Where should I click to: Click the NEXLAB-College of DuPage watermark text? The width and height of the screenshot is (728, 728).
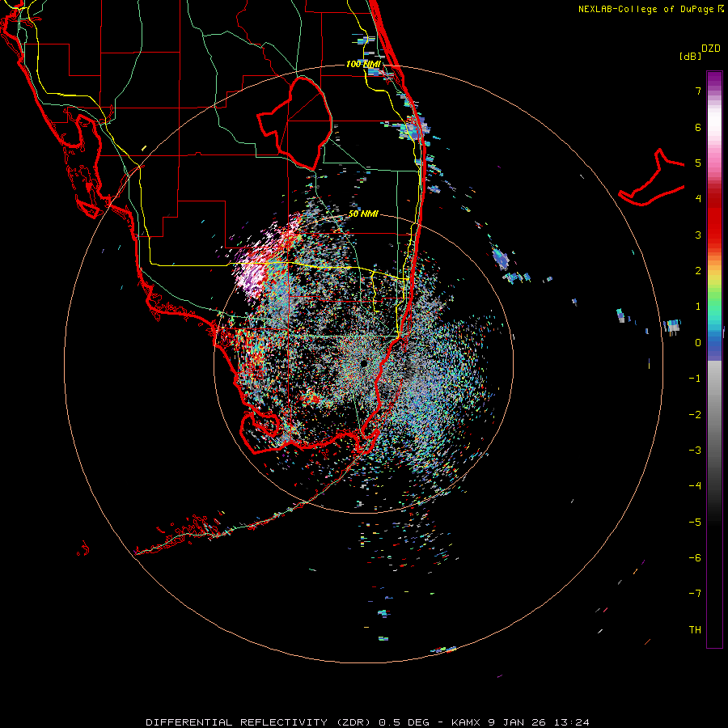click(651, 9)
